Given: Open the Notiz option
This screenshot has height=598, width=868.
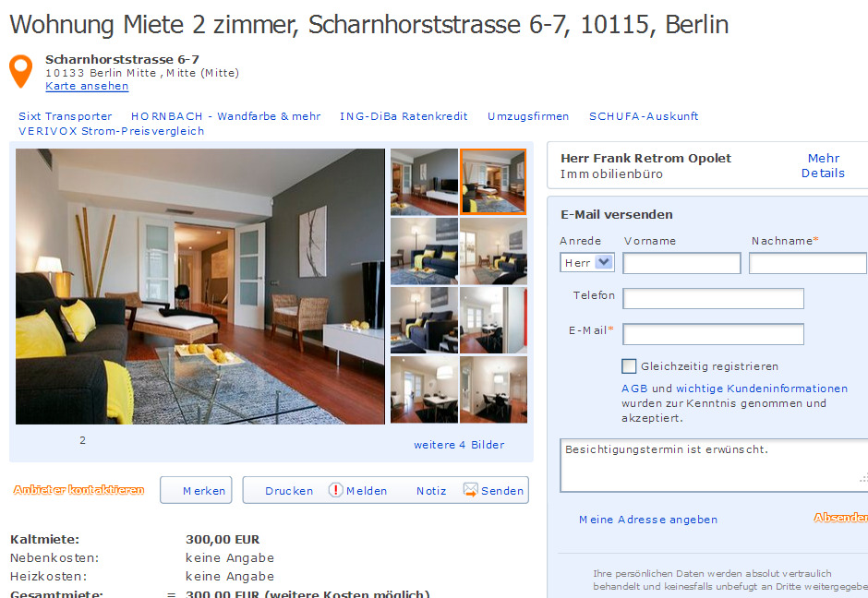Looking at the screenshot, I should [431, 491].
